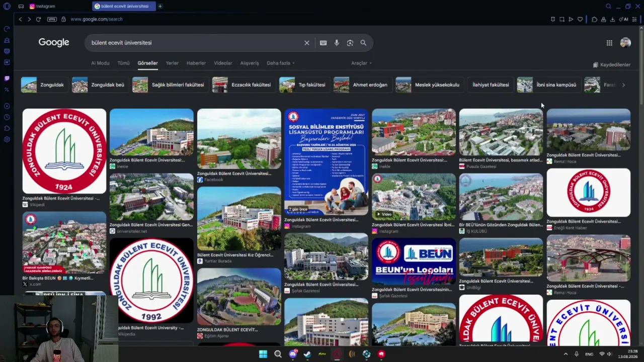Open the Google account profile picture
This screenshot has height=362, width=644.
point(625,43)
